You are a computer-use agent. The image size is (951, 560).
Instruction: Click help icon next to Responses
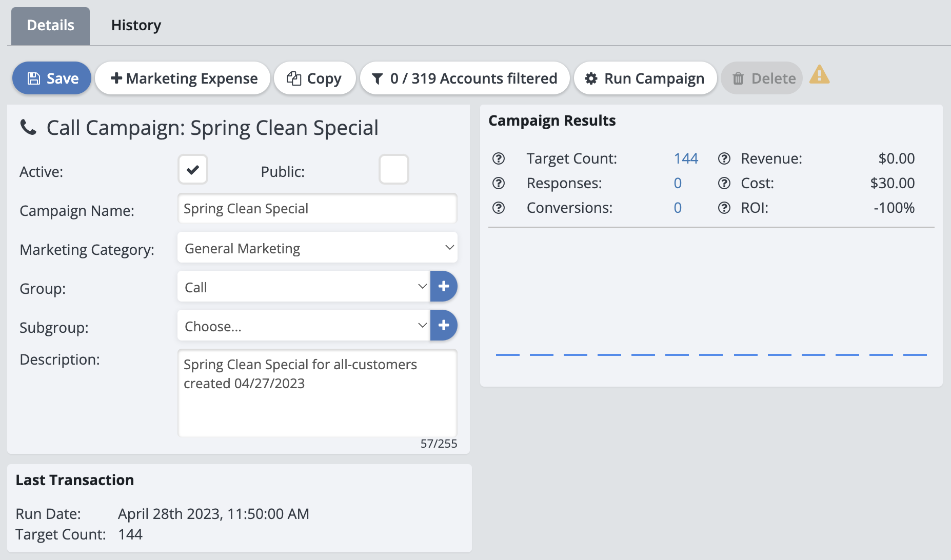coord(499,184)
